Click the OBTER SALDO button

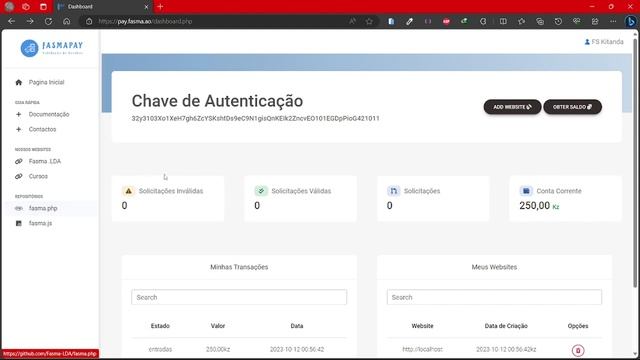572,107
